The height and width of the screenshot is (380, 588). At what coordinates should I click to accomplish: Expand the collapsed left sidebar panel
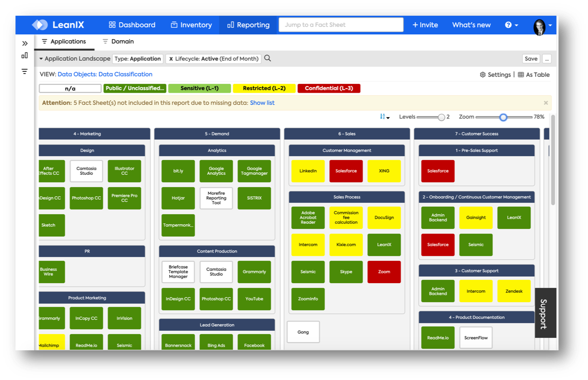coord(25,43)
